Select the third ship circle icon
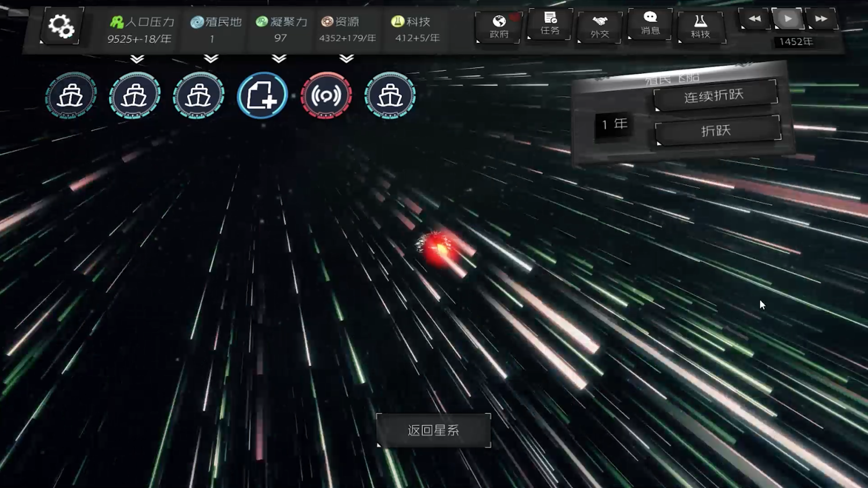This screenshot has height=488, width=868. pos(198,95)
